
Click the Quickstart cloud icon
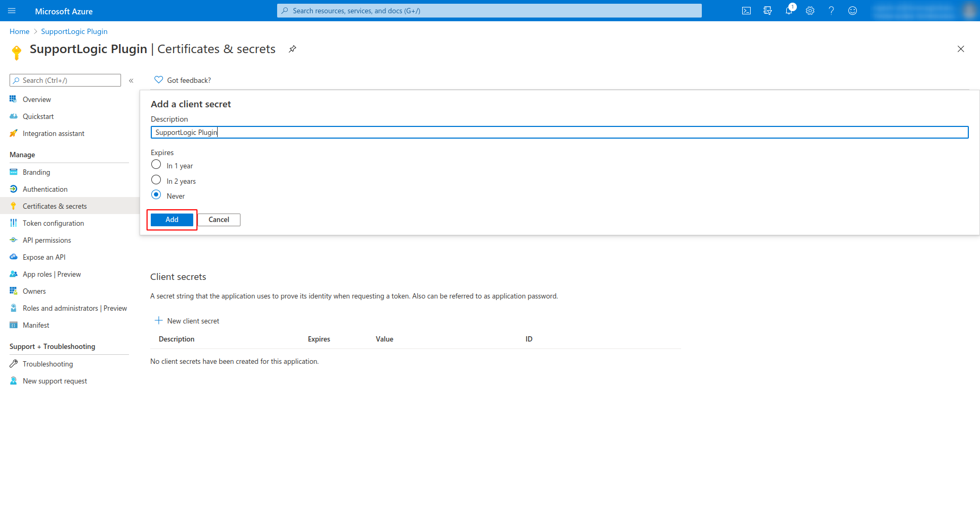(x=13, y=116)
